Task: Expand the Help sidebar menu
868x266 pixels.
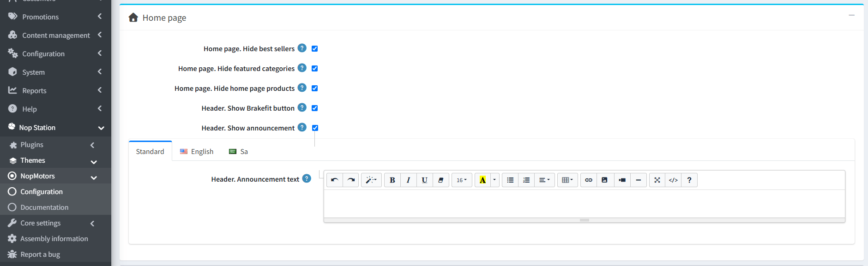Action: (x=55, y=109)
